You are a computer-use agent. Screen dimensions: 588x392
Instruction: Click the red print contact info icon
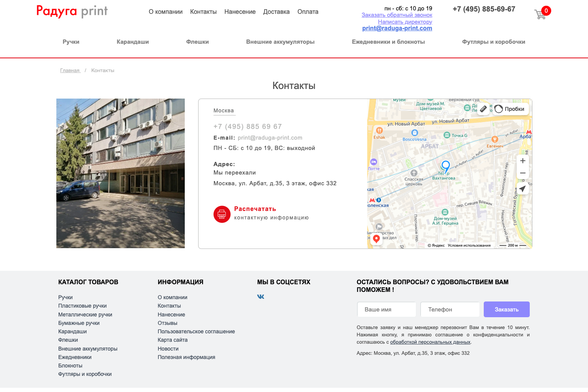click(222, 214)
